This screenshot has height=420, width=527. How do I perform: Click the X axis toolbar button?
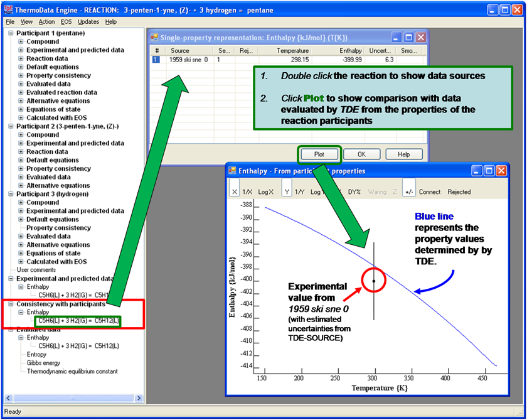click(235, 192)
